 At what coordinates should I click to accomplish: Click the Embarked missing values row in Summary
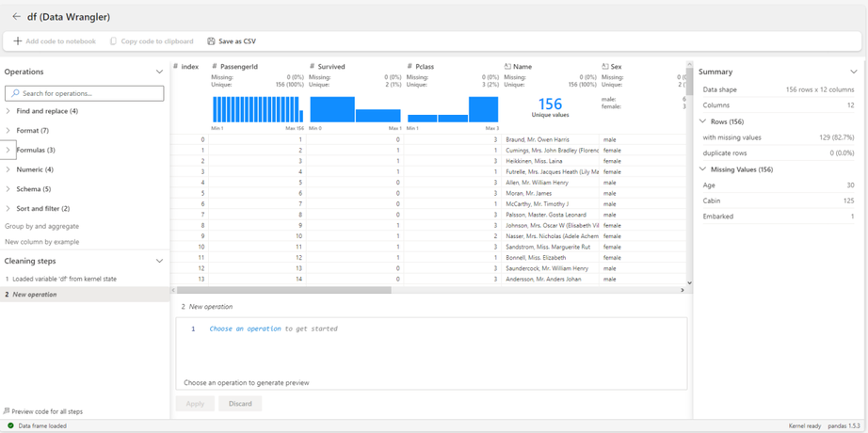[779, 216]
